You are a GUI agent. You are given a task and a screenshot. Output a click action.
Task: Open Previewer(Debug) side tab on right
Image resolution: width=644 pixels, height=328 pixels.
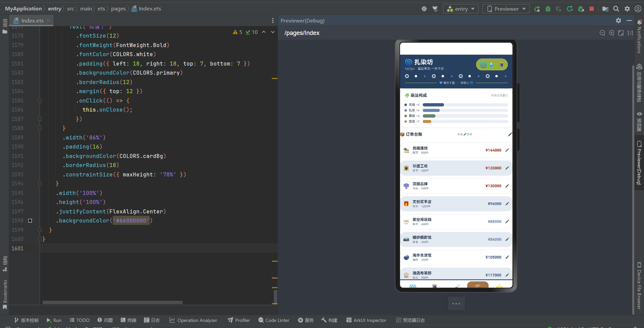(x=639, y=163)
